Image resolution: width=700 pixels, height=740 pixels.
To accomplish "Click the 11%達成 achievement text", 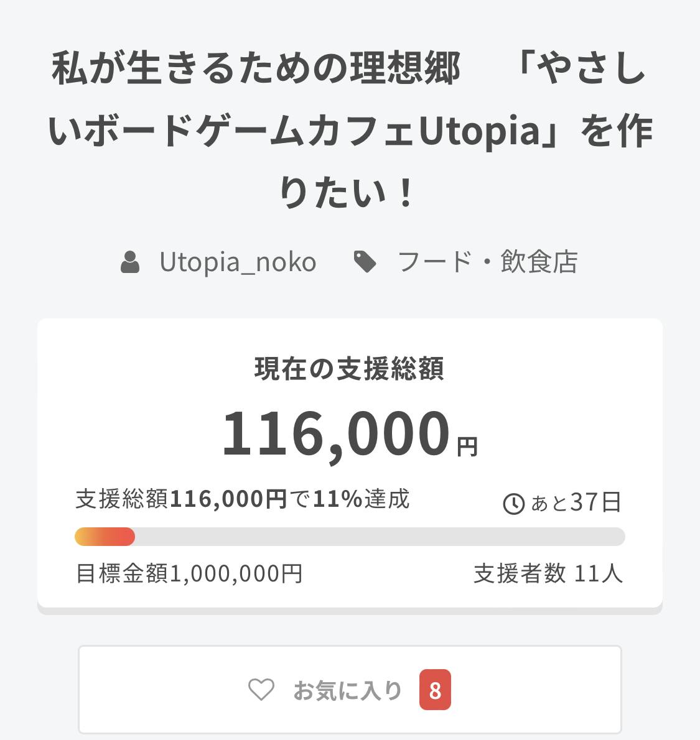I will [x=361, y=499].
